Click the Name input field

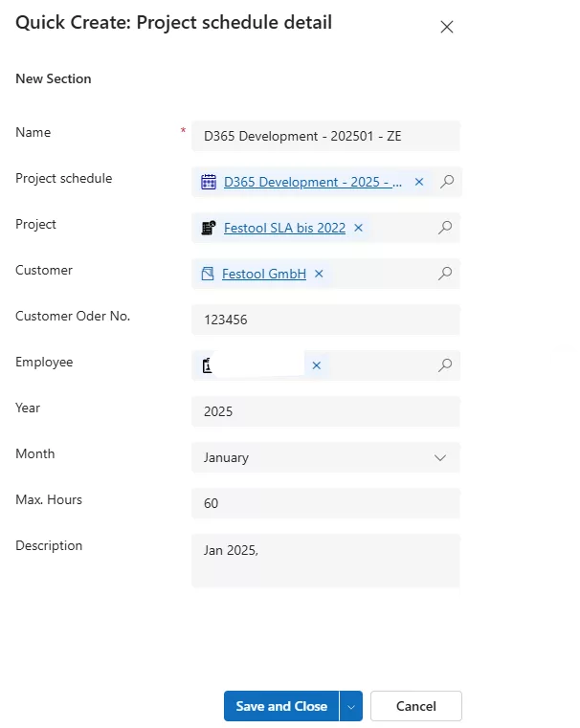325,136
